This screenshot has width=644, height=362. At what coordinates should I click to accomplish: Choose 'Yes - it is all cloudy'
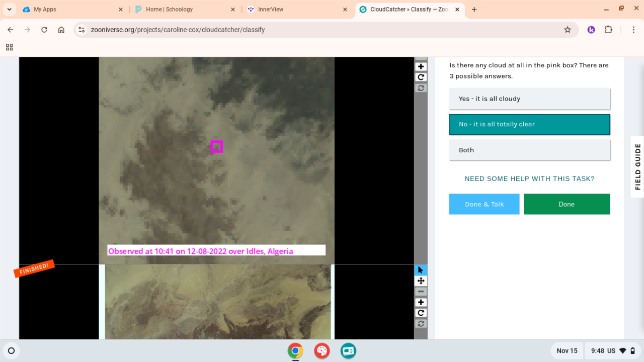pos(529,99)
